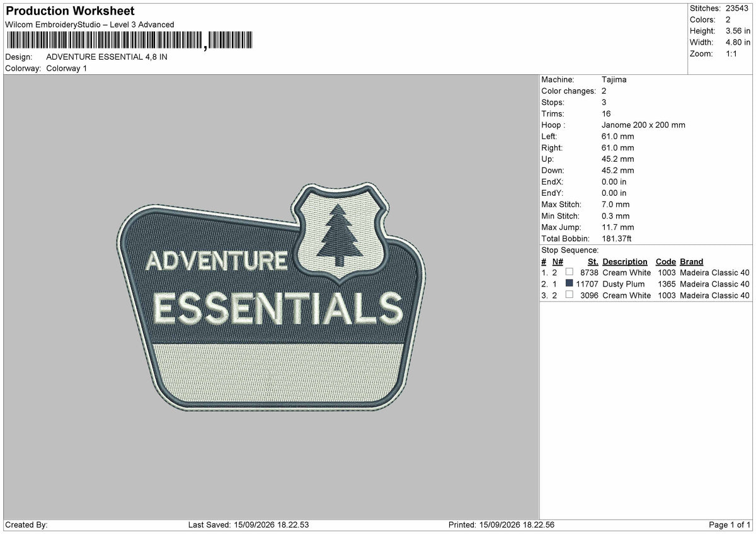Screen dimensions: 756x534
Task: Click the Max Jump value 11.7 mm
Action: tap(618, 227)
